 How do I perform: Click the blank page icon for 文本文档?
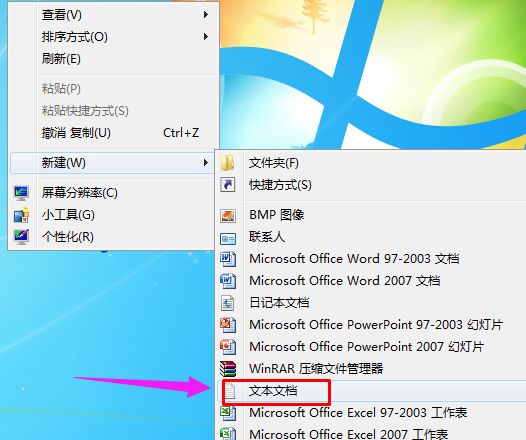(229, 391)
